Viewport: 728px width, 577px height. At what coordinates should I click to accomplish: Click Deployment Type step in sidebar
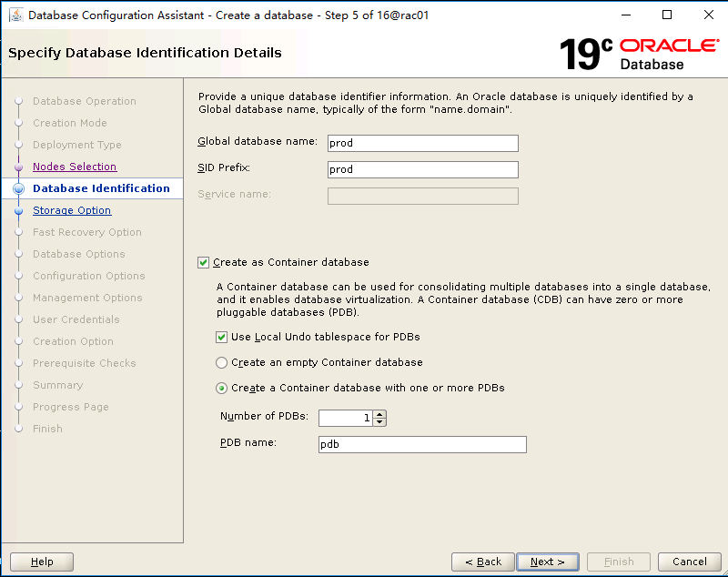(x=77, y=145)
